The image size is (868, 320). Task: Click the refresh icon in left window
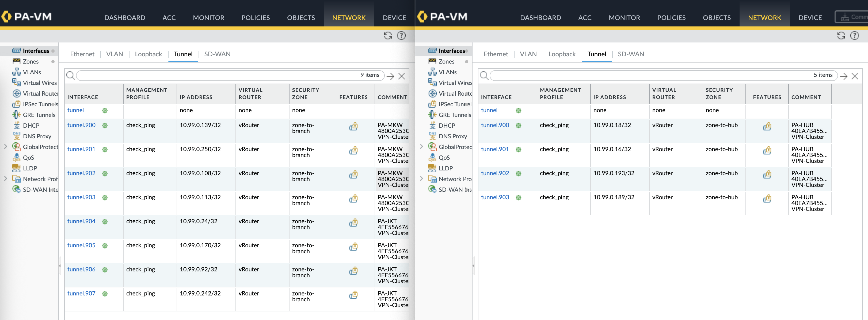click(388, 36)
